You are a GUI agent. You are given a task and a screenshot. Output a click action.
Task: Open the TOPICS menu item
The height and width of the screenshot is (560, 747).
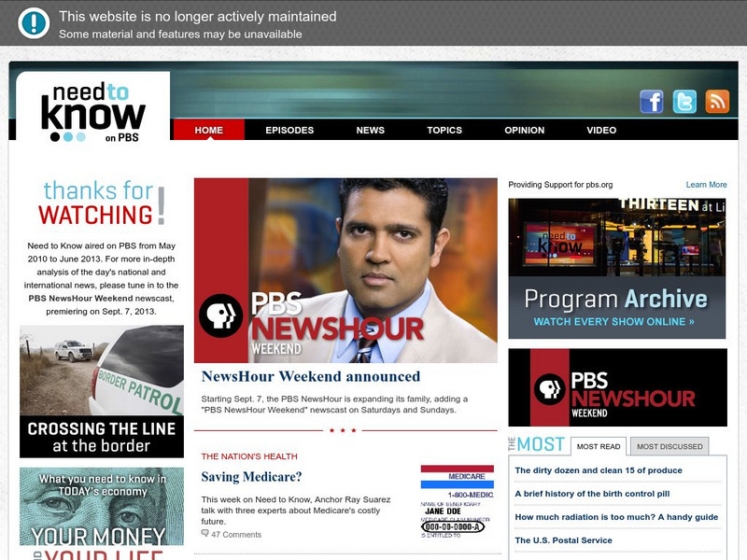(x=444, y=130)
